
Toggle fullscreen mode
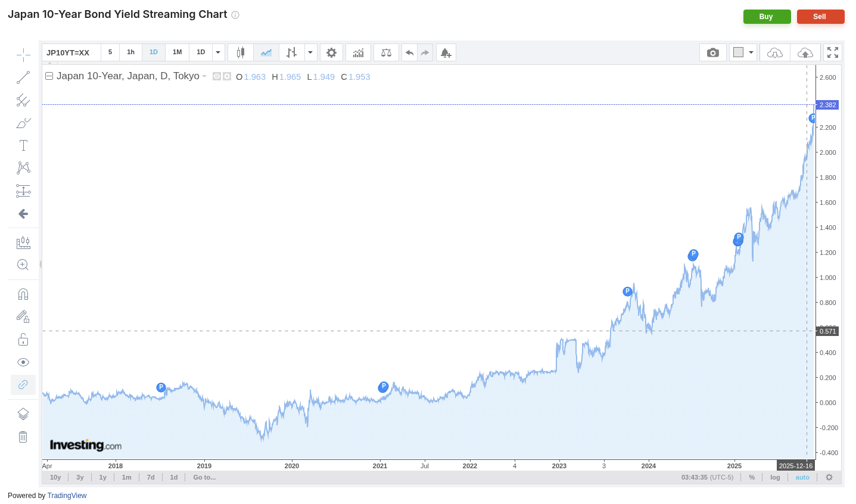[833, 52]
